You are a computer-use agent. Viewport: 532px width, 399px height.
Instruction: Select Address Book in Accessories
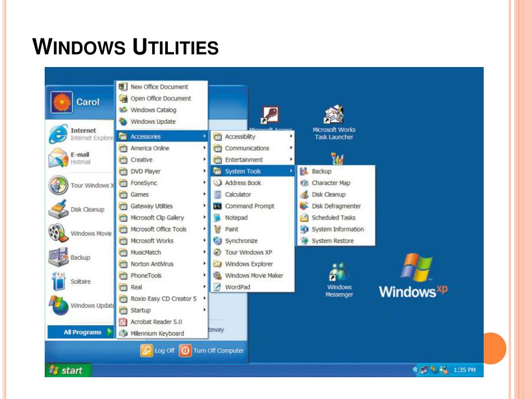coord(252,183)
